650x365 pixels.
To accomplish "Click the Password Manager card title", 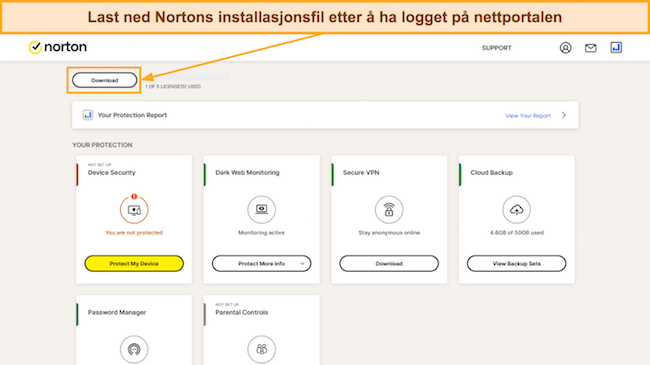I will tap(117, 312).
